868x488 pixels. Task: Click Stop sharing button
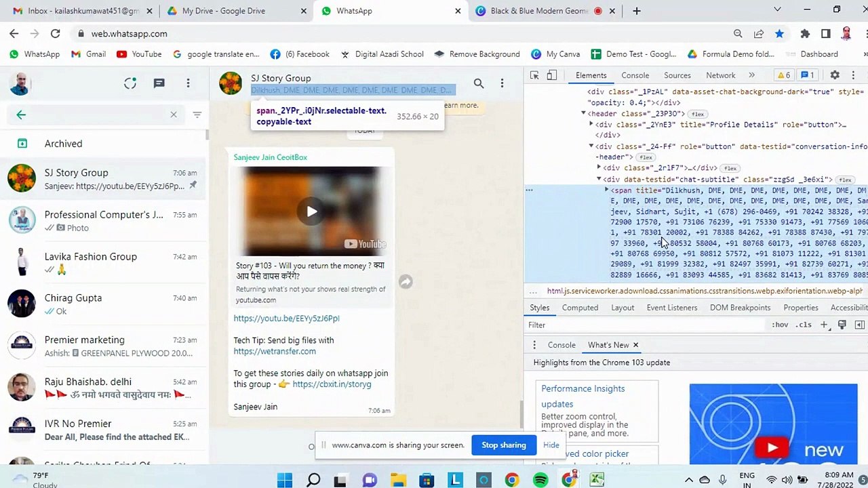pyautogui.click(x=504, y=445)
